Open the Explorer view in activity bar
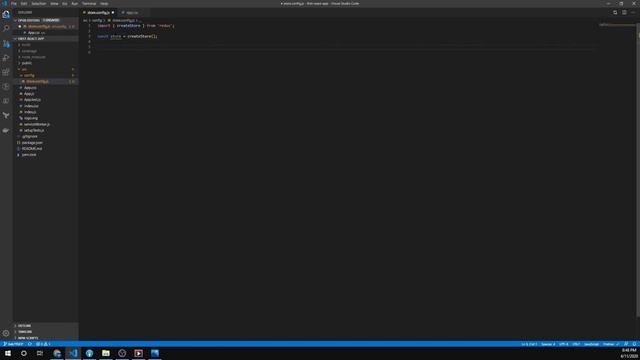The height and width of the screenshot is (360, 640). pyautogui.click(x=6, y=14)
